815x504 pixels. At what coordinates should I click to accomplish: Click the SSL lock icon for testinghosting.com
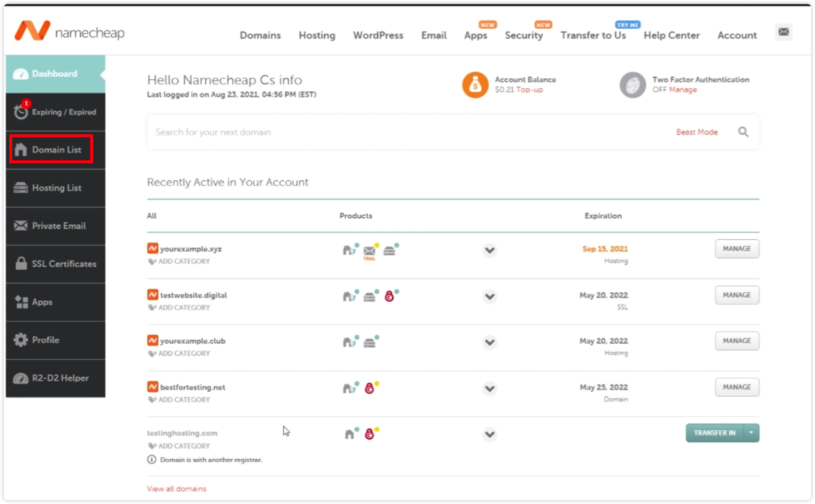click(x=370, y=434)
